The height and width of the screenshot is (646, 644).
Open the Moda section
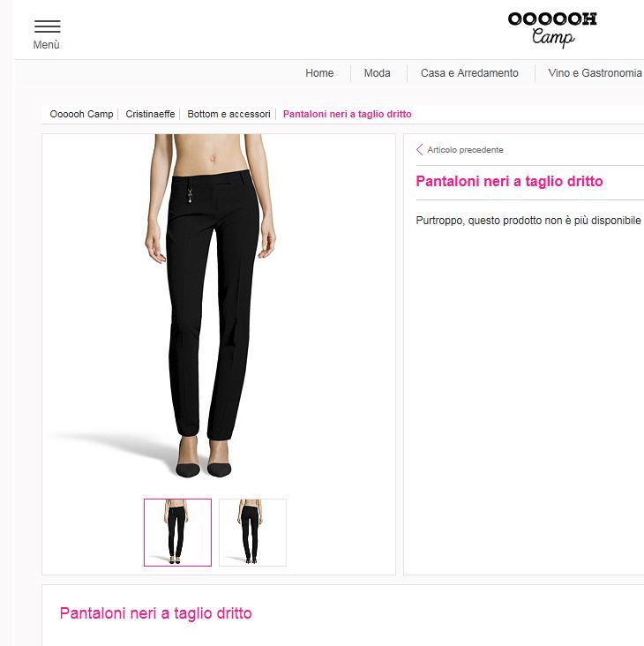[378, 73]
